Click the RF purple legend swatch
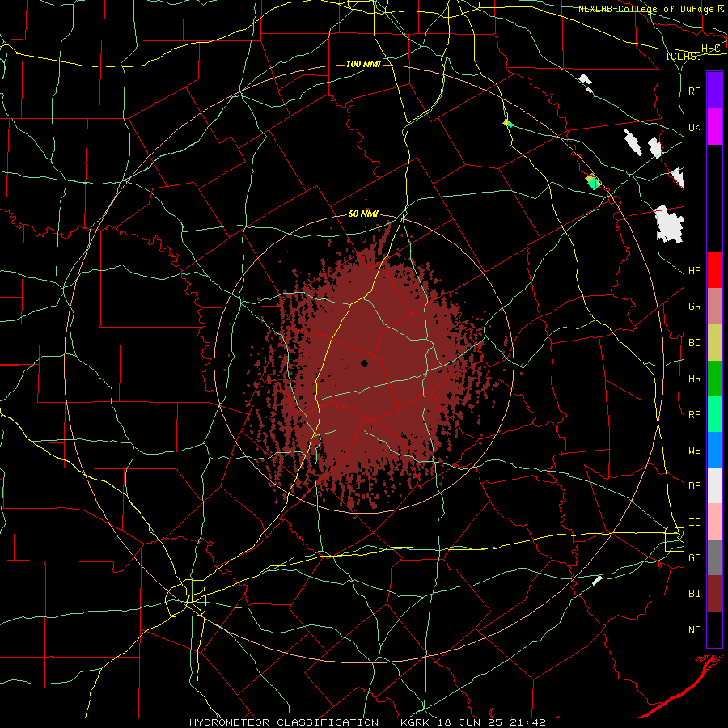728x728 pixels. pyautogui.click(x=714, y=91)
